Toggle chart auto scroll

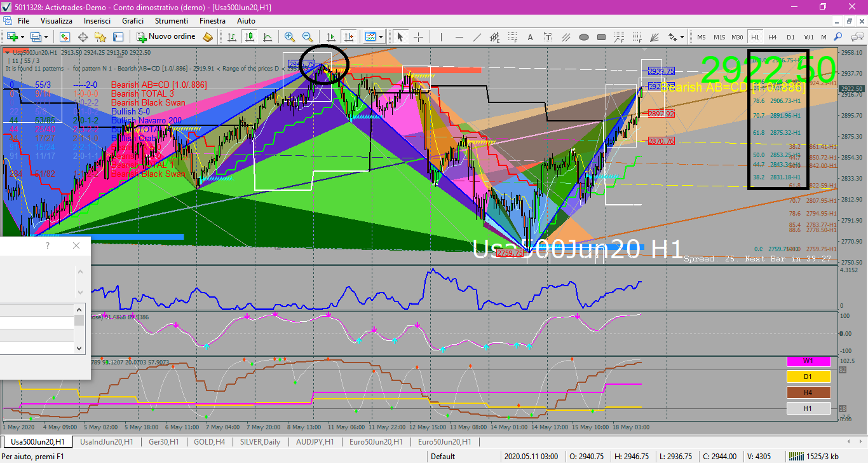[x=330, y=37]
